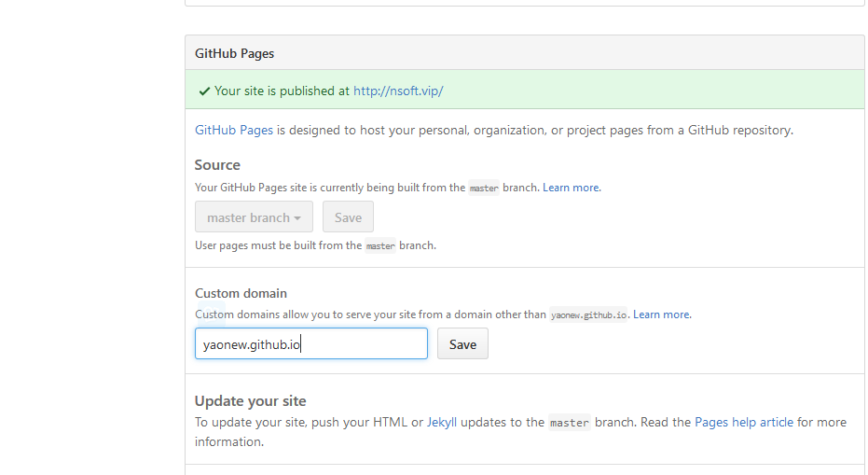Image resolution: width=868 pixels, height=475 pixels.
Task: Save the custom domain setting
Action: click(x=462, y=344)
